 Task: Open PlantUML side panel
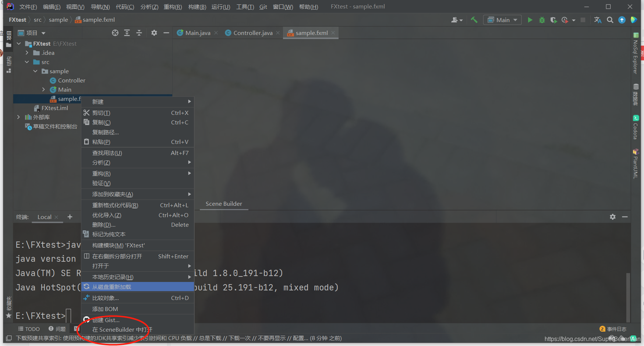[x=636, y=164]
